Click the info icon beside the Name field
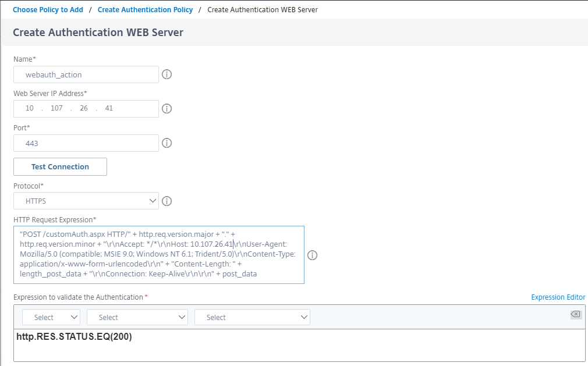This screenshot has width=588, height=366. tap(167, 74)
